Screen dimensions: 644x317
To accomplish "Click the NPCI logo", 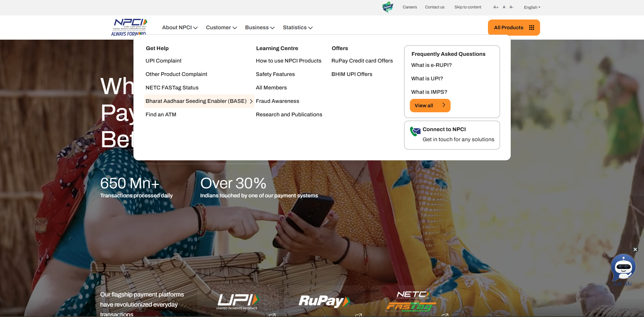I will coord(129,27).
